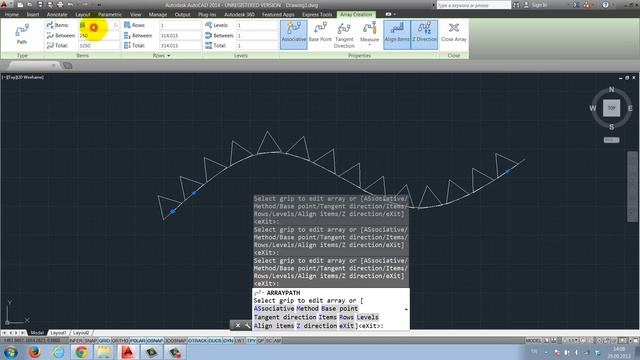
Task: Choose Base point option in command line
Action: pyautogui.click(x=339, y=309)
